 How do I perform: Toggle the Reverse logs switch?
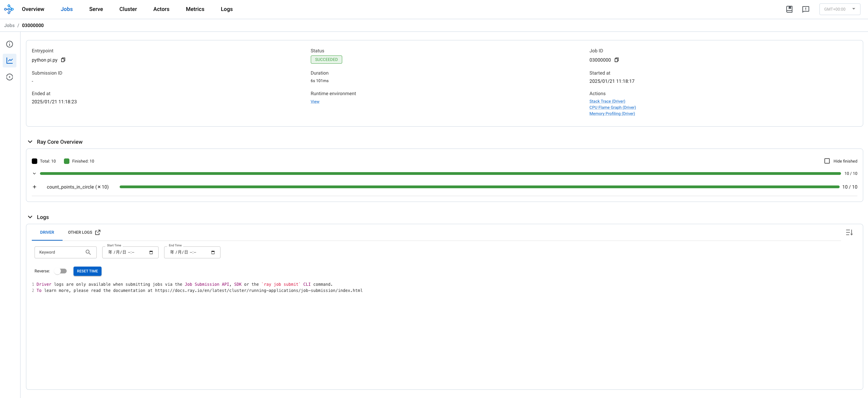tap(61, 271)
